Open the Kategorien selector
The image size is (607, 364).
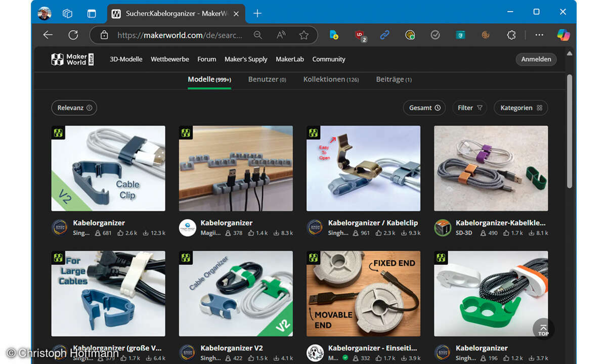tap(521, 108)
